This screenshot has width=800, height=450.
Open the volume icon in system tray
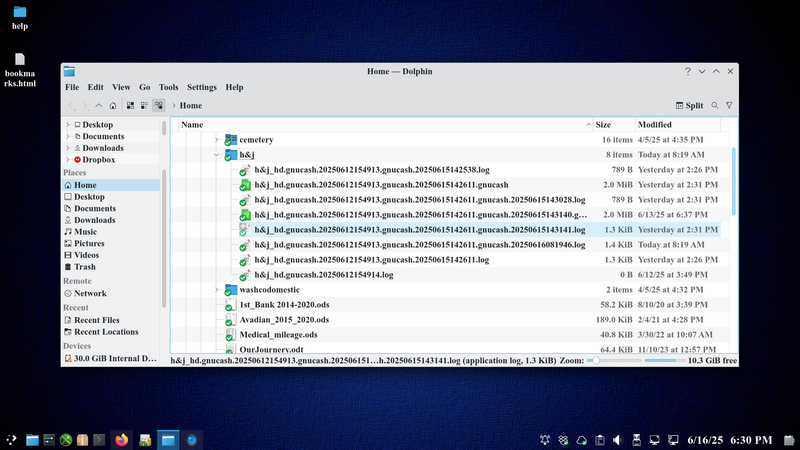(x=616, y=440)
